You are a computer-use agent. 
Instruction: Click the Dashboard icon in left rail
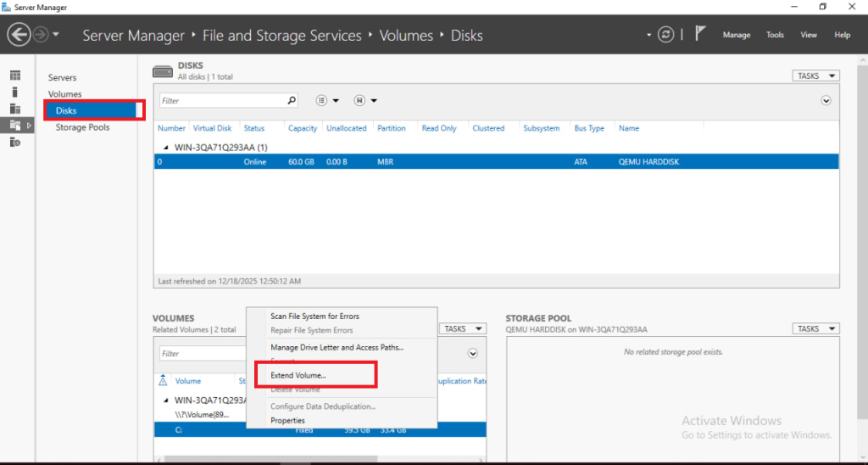click(15, 76)
